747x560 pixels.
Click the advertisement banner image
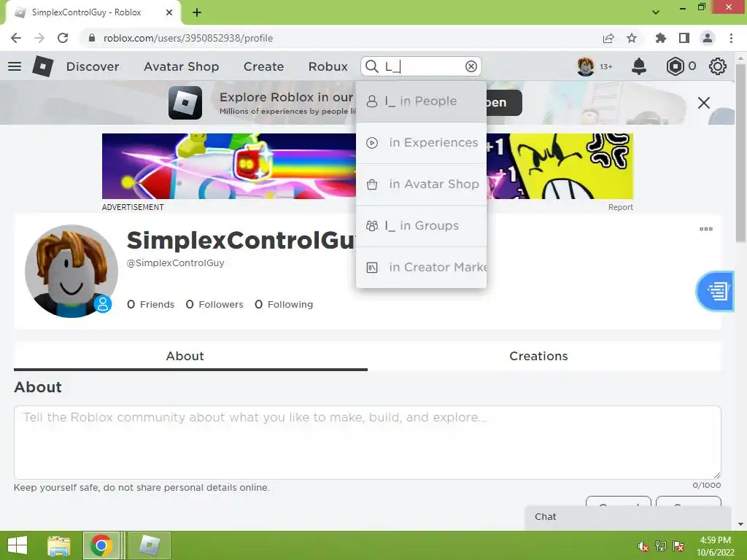pyautogui.click(x=368, y=166)
